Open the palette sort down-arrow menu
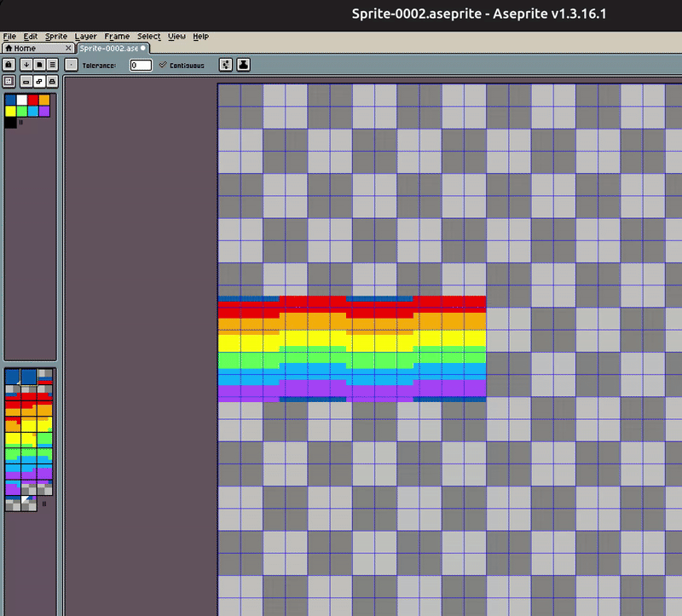This screenshot has width=682, height=616. tap(27, 65)
